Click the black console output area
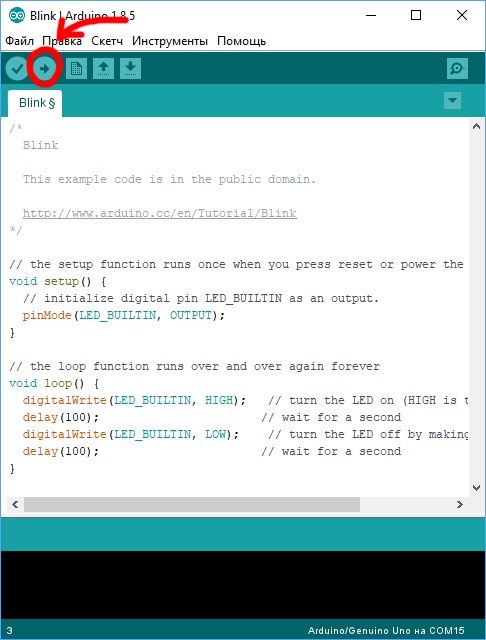This screenshot has height=640, width=486. [x=243, y=584]
